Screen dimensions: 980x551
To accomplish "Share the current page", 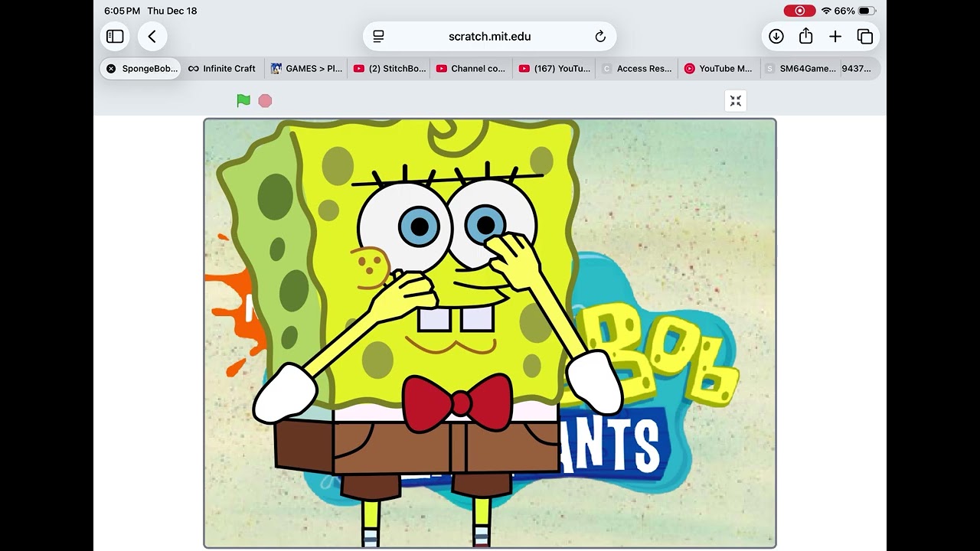I will (x=805, y=36).
